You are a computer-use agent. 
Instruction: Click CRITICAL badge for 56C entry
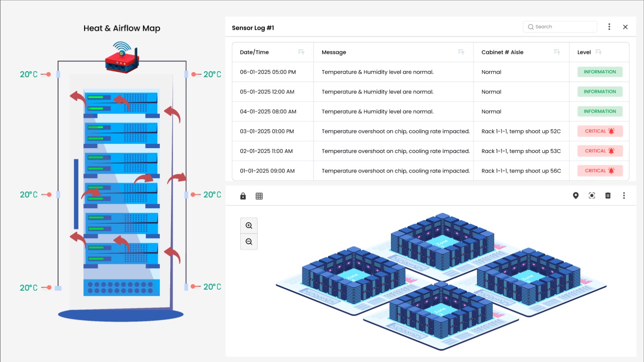600,171
